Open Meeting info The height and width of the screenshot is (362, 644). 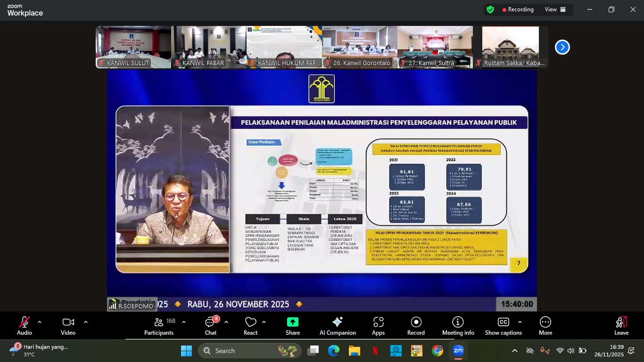pos(458,325)
